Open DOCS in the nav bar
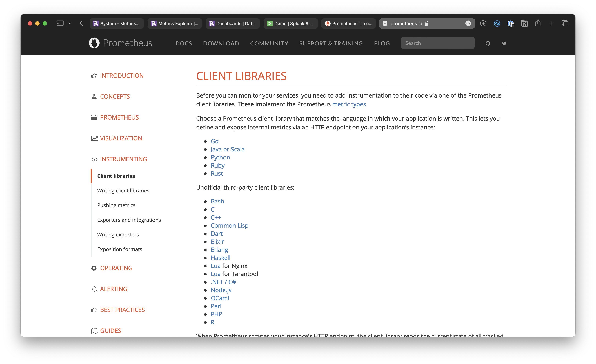 point(183,43)
